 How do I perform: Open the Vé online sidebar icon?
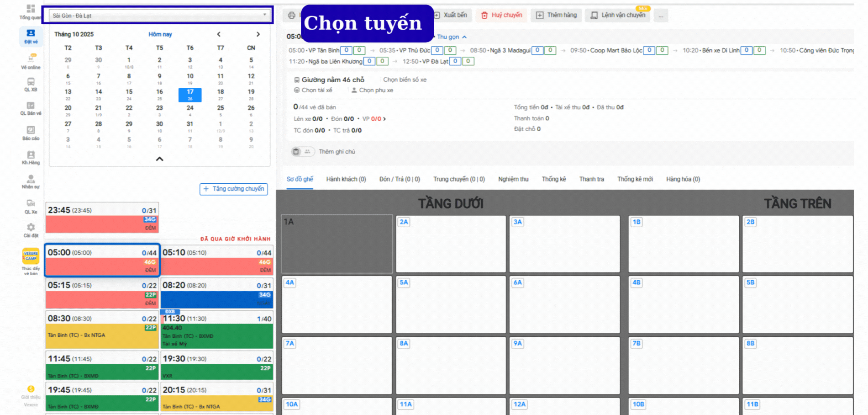[x=31, y=60]
